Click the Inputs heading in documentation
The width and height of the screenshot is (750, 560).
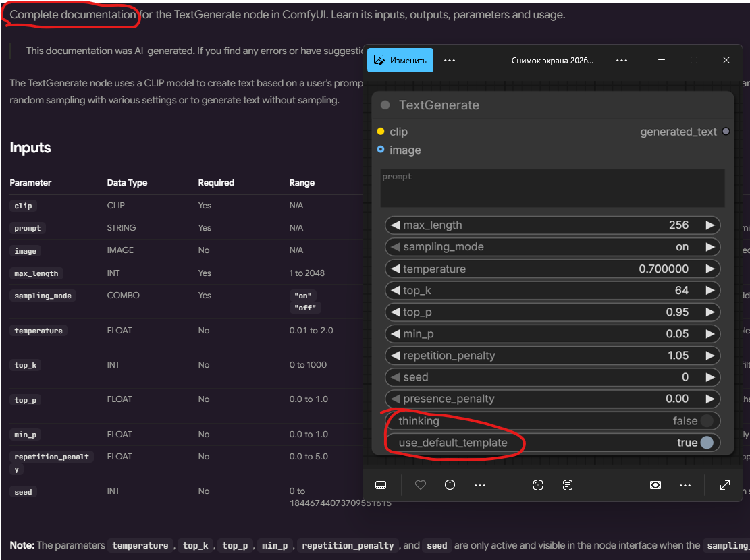pyautogui.click(x=30, y=148)
